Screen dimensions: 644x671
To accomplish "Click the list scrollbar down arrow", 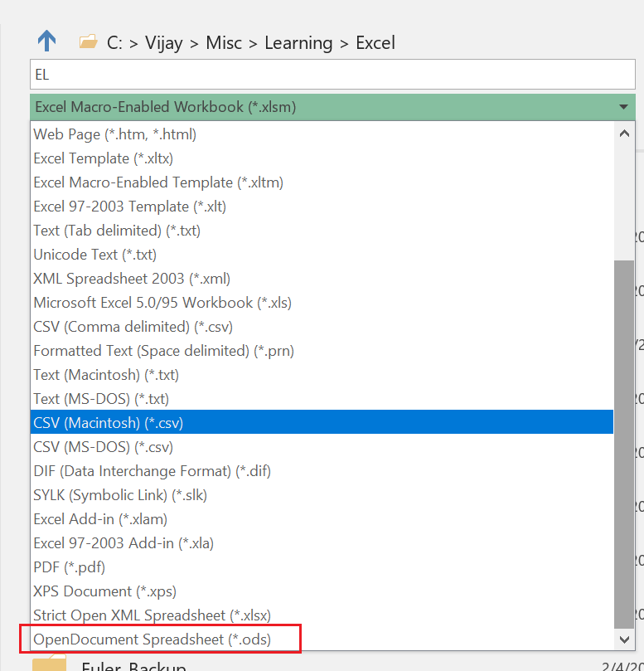I will coord(624,639).
